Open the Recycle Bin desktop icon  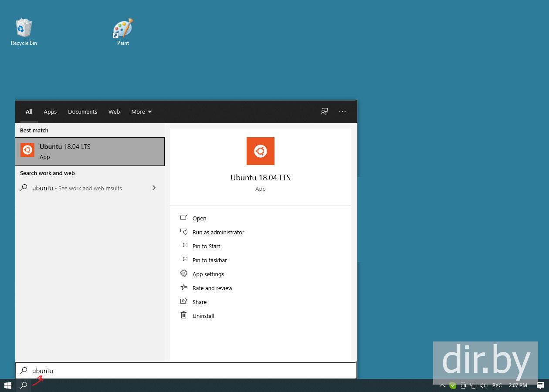(24, 32)
